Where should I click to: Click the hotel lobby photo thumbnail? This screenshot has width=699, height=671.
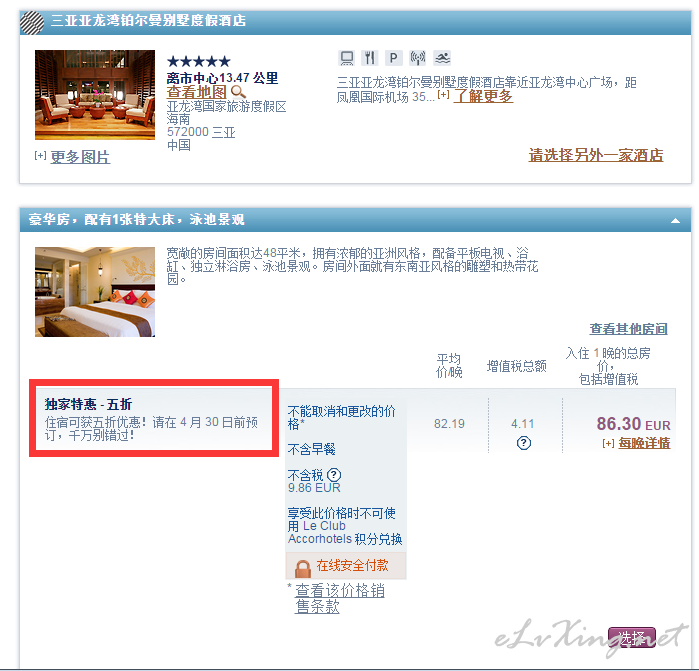point(95,95)
